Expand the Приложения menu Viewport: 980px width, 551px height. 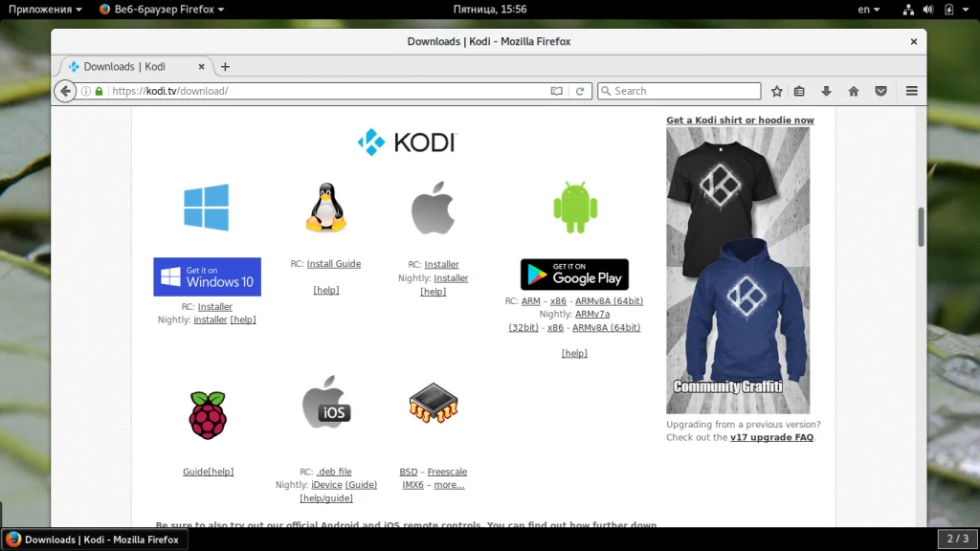point(45,10)
